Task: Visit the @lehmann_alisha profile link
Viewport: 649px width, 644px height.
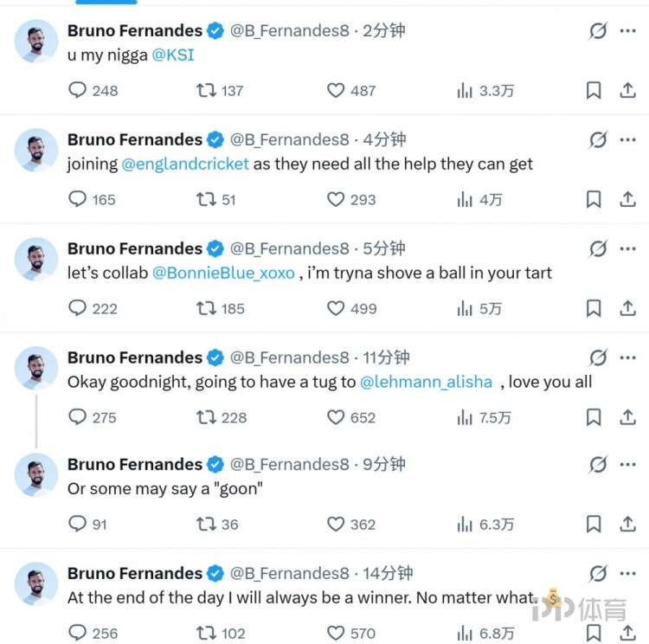Action: point(426,382)
